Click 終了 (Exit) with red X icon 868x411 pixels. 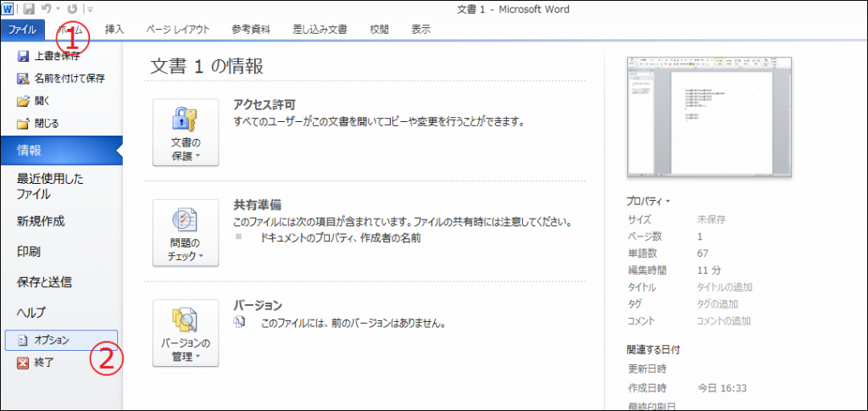coord(36,363)
